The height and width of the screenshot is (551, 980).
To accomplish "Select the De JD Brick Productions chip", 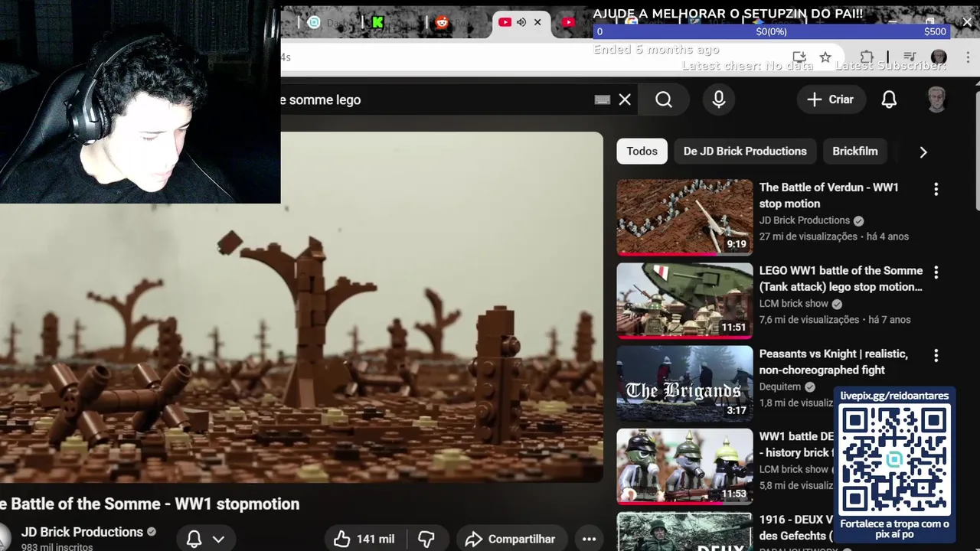I will tap(745, 152).
